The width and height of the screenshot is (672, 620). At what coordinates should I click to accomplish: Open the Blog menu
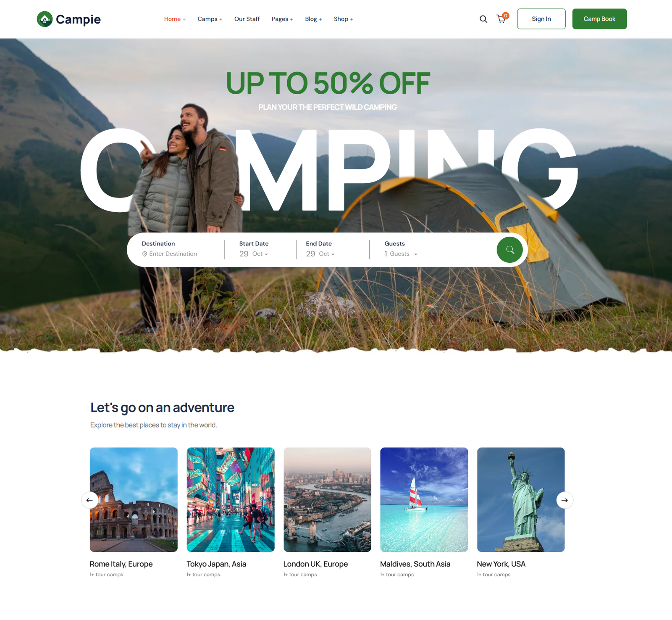click(x=314, y=19)
